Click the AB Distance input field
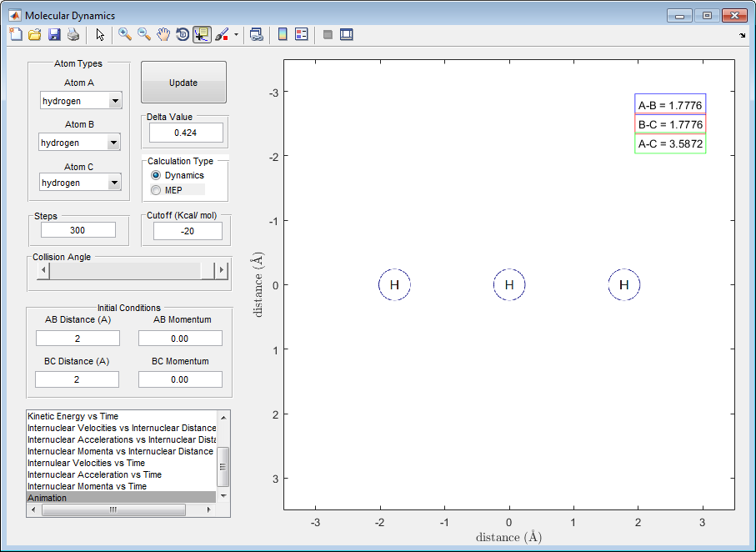This screenshot has width=756, height=552. [x=78, y=339]
